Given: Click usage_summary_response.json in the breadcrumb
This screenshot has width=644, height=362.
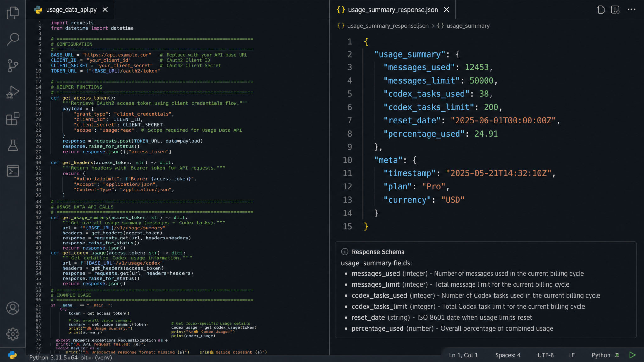Looking at the screenshot, I should coord(388,26).
